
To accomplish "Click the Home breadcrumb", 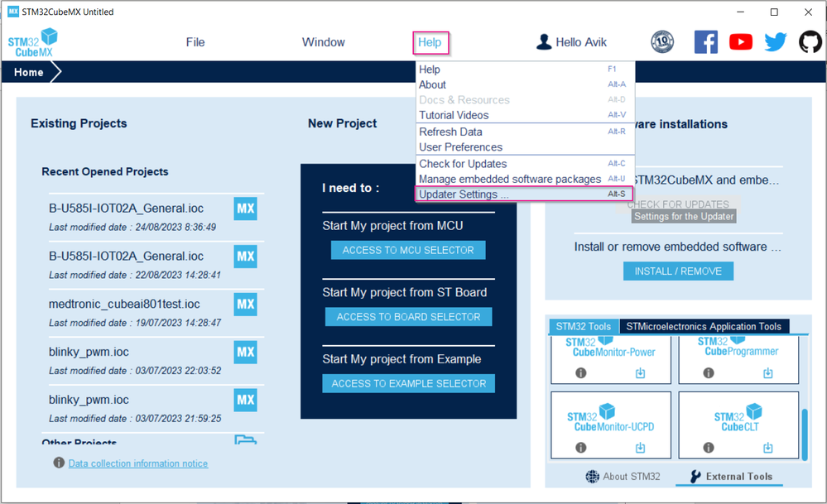I will 28,72.
